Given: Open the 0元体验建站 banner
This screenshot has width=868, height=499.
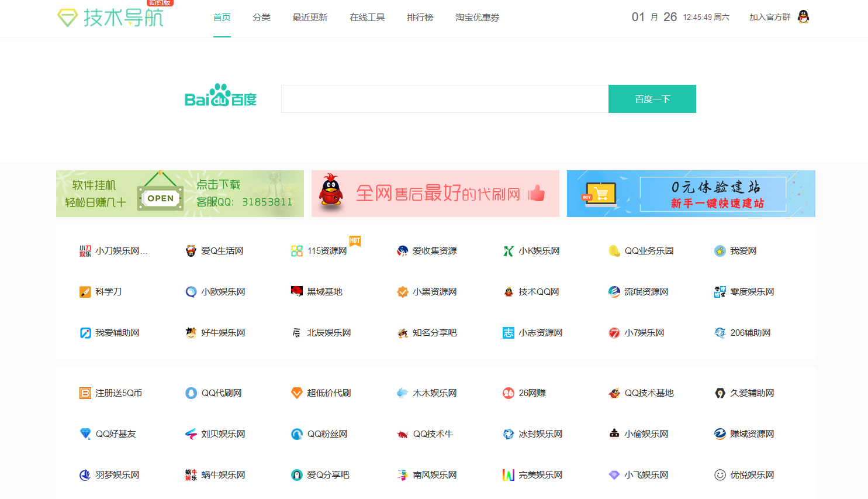Looking at the screenshot, I should [x=690, y=194].
